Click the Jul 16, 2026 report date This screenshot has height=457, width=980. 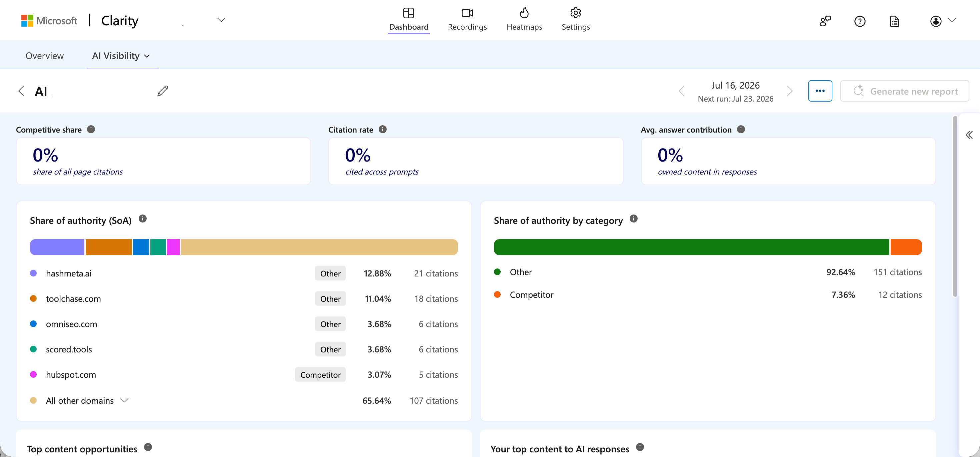(x=735, y=85)
